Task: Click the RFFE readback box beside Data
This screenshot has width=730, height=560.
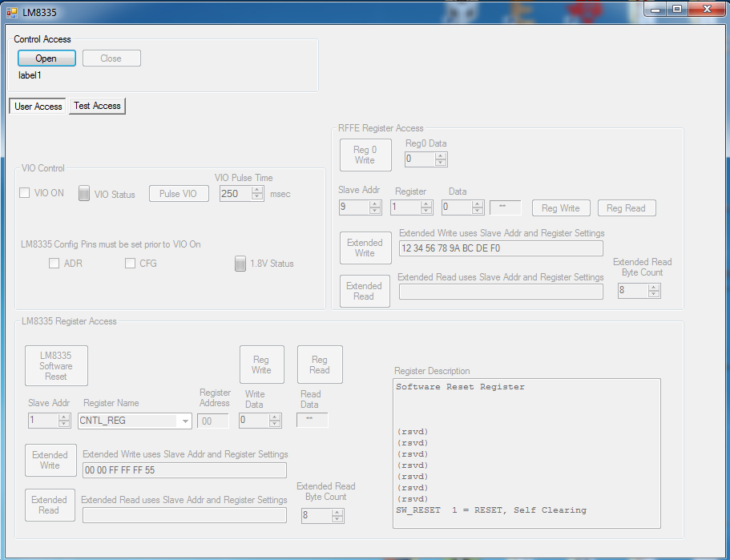Action: pyautogui.click(x=506, y=207)
